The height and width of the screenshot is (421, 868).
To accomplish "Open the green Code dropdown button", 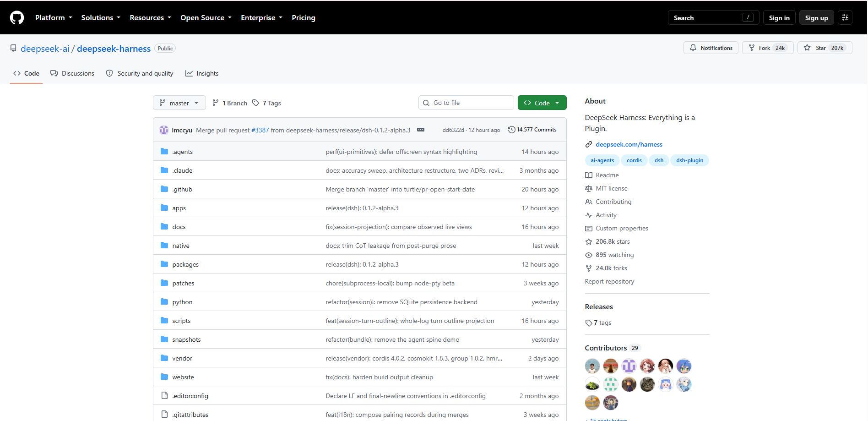I will pos(542,103).
